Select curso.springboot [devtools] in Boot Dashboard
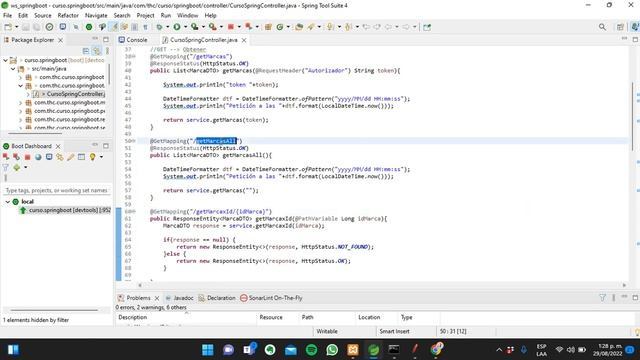Image resolution: width=640 pixels, height=360 pixels. click(x=66, y=210)
